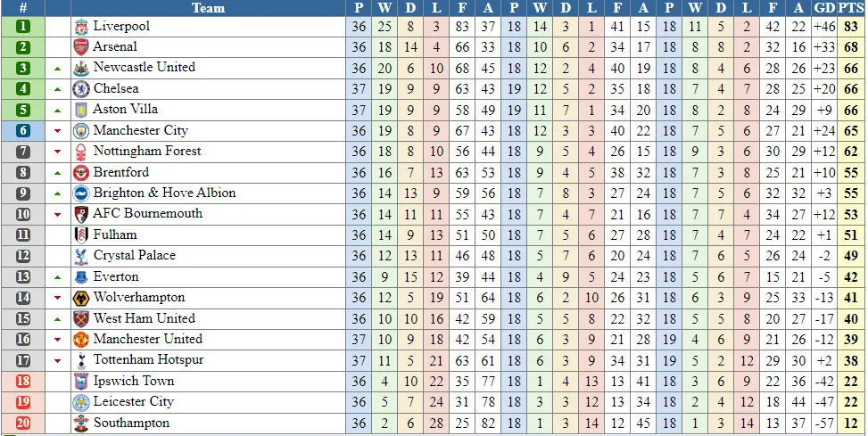Image resolution: width=868 pixels, height=436 pixels.
Task: Select the green position 1 badge
Action: (23, 27)
